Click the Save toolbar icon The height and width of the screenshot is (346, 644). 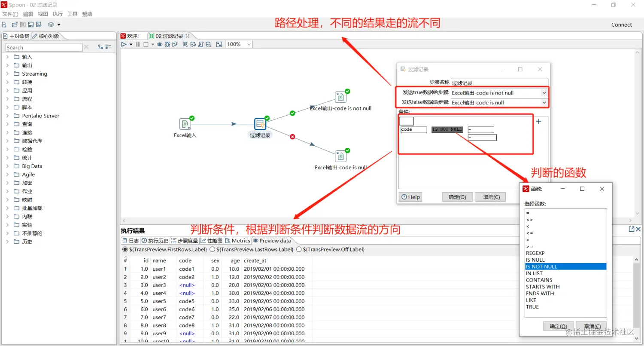[x=31, y=24]
